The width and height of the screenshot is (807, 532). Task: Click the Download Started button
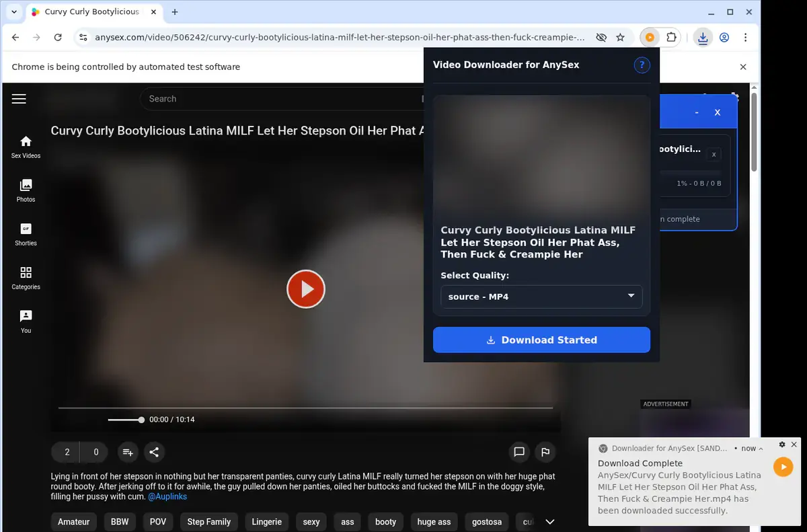point(541,340)
